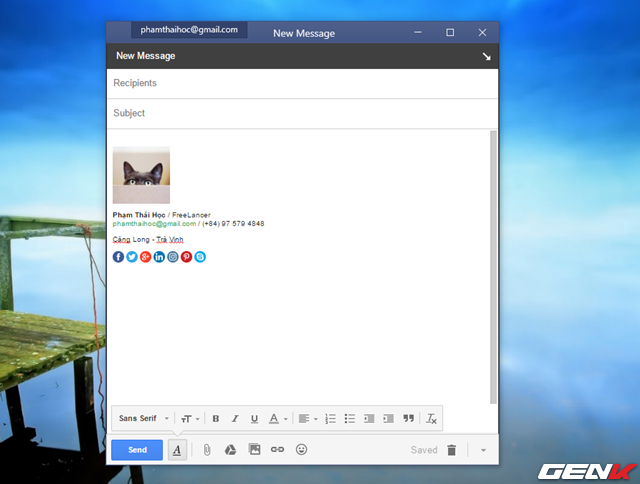This screenshot has height=484, width=640.
Task: Click the FreeLancer text in signature
Action: coord(191,215)
